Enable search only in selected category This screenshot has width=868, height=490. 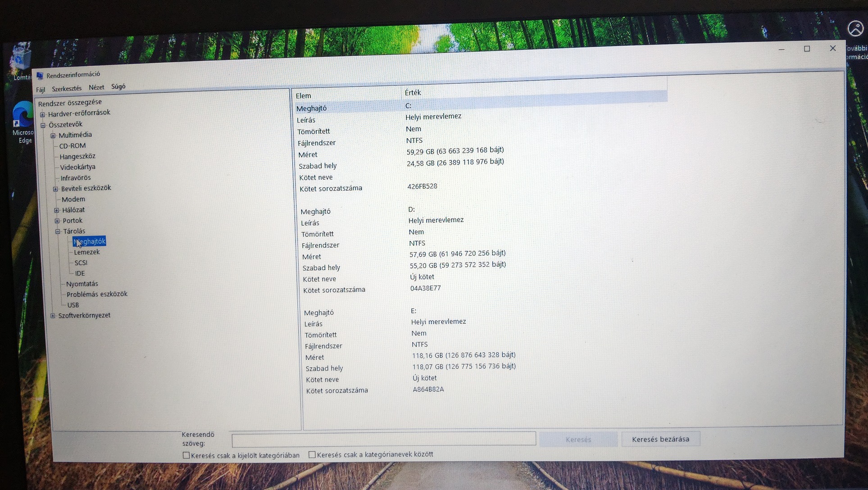point(186,455)
